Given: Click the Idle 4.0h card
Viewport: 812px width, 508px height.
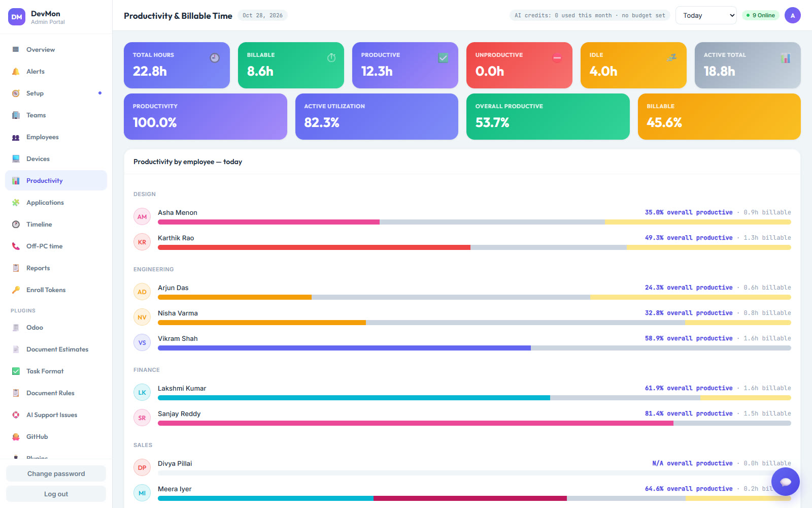Looking at the screenshot, I should coord(633,65).
